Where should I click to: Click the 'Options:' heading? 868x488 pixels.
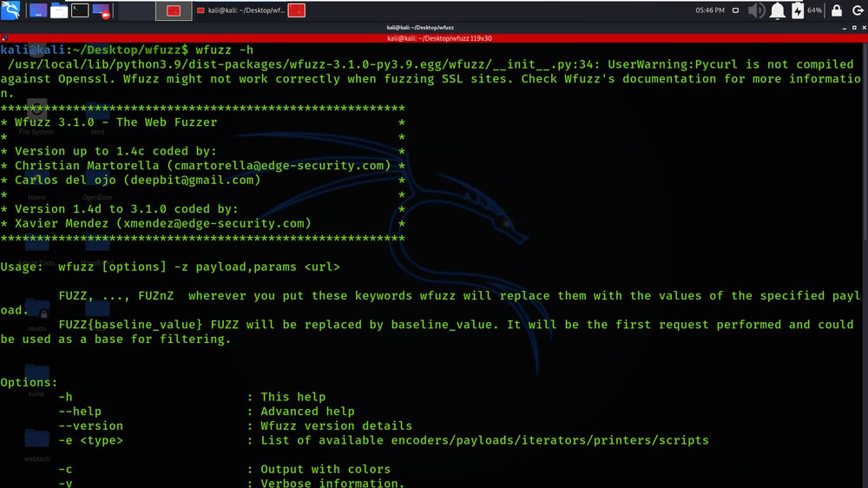[29, 382]
